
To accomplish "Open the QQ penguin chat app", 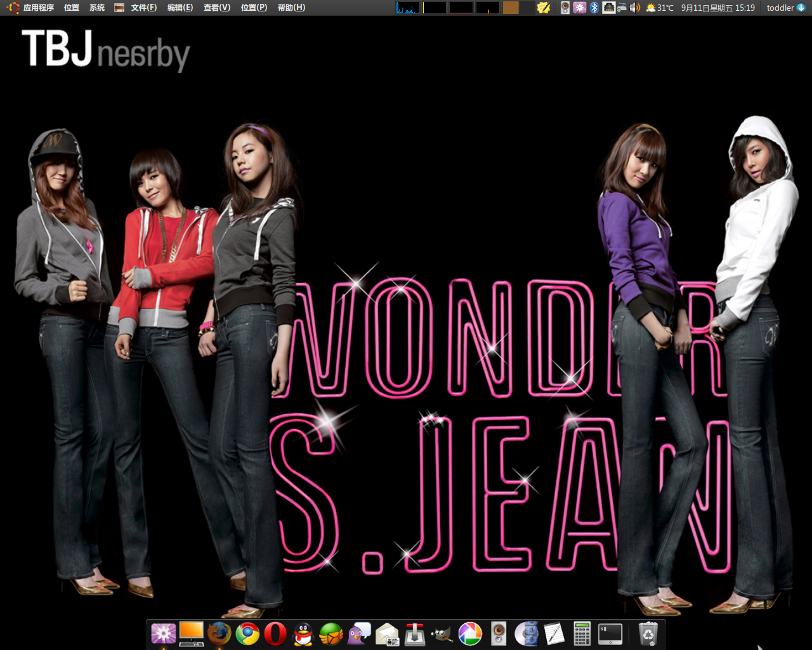I will point(303,633).
